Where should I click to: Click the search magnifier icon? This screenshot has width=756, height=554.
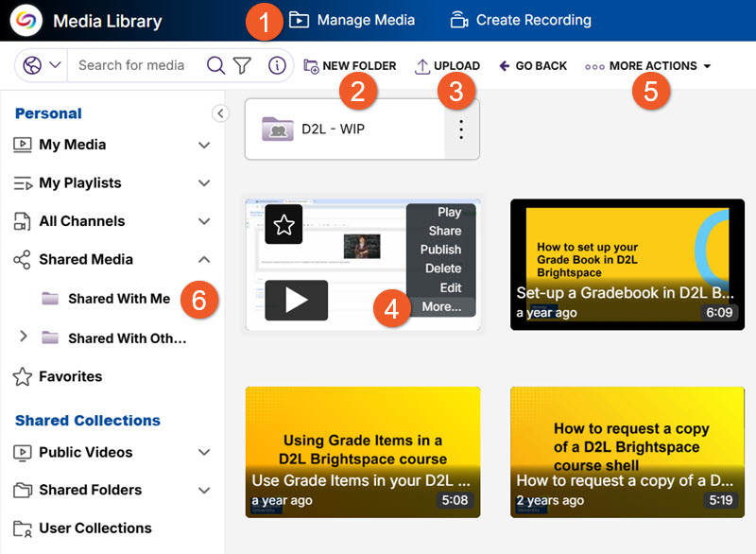pyautogui.click(x=215, y=65)
